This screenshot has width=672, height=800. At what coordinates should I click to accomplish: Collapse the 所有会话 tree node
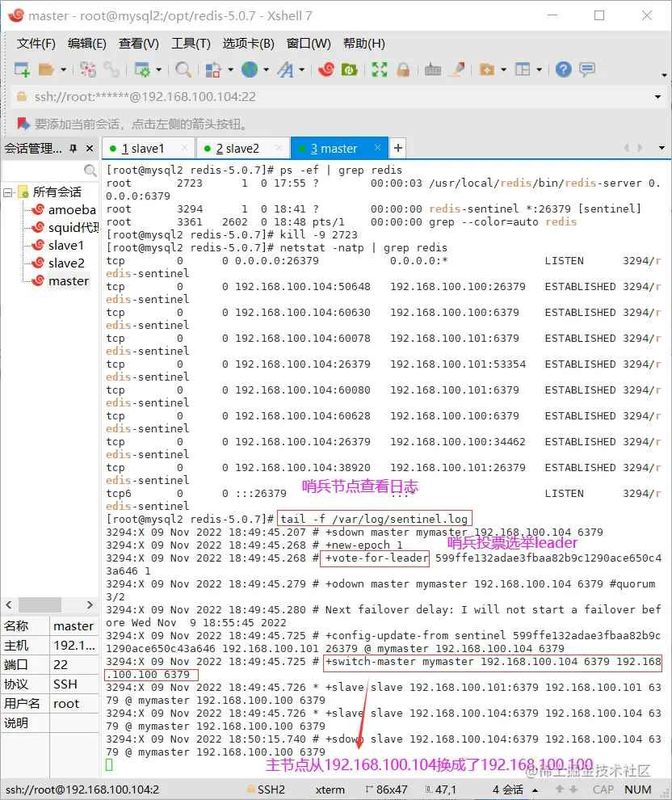point(7,193)
